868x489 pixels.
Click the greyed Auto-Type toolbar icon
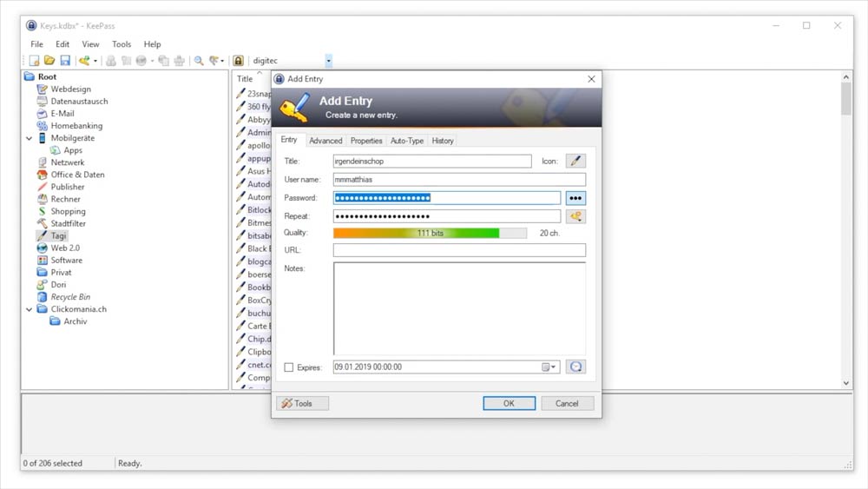179,60
